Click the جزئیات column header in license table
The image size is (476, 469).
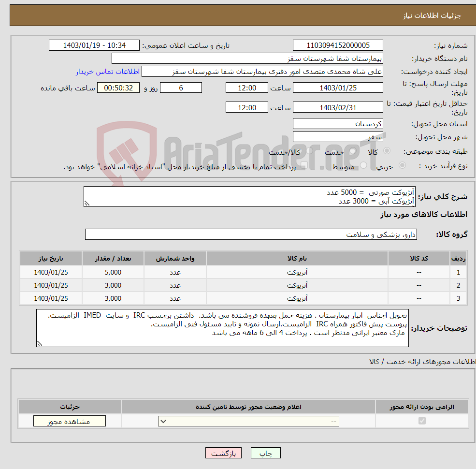coord(70,407)
